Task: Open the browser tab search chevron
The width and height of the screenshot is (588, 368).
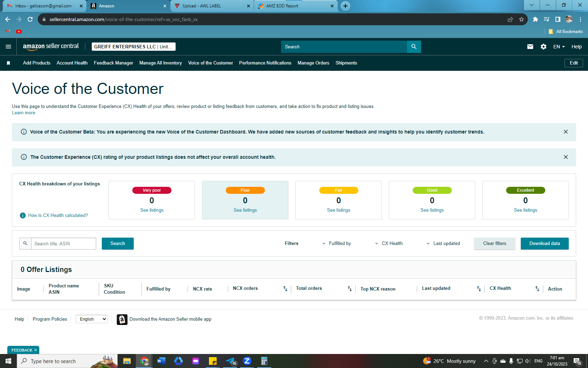Action: (x=532, y=5)
